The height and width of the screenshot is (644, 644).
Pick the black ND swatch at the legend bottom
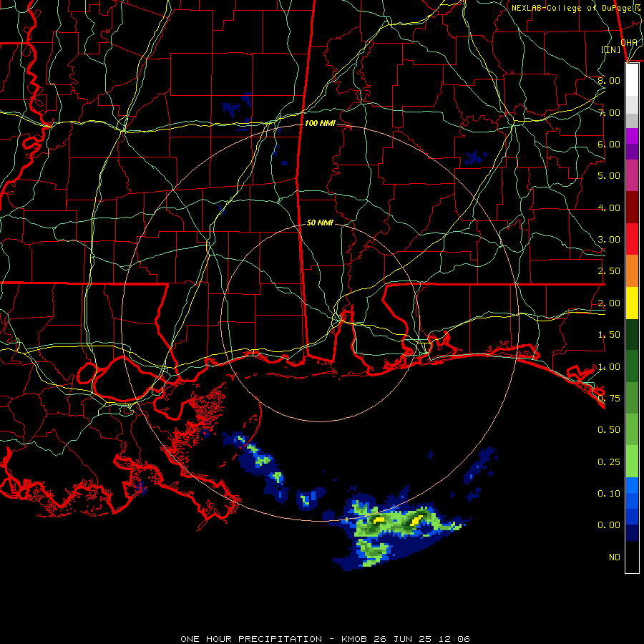coord(632,557)
